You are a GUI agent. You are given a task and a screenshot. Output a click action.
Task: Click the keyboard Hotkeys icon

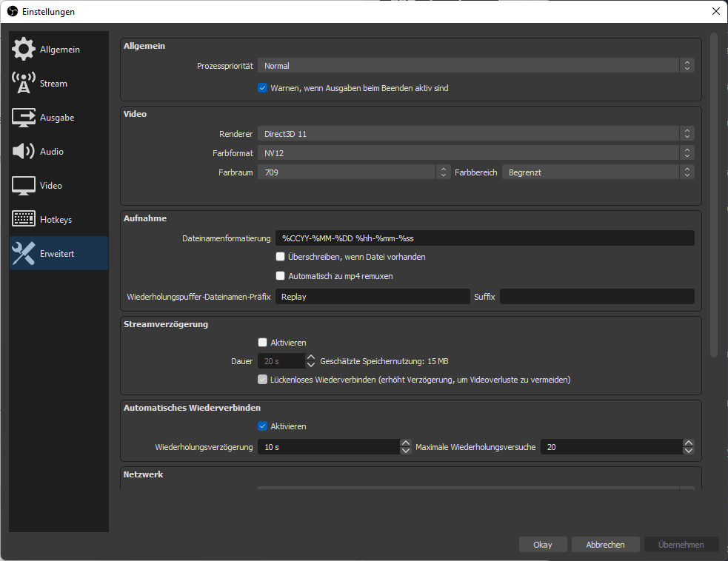pyautogui.click(x=23, y=219)
